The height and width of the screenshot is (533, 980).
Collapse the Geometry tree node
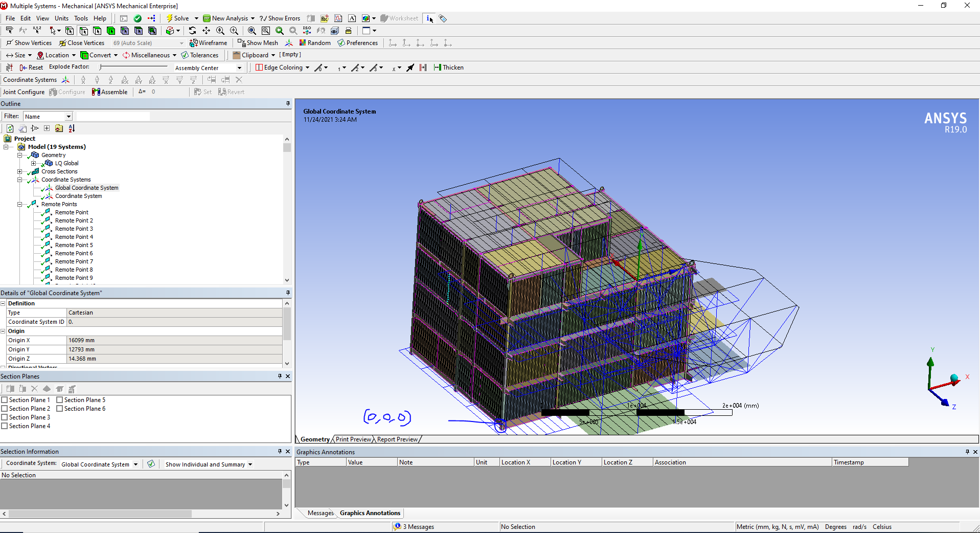point(20,155)
